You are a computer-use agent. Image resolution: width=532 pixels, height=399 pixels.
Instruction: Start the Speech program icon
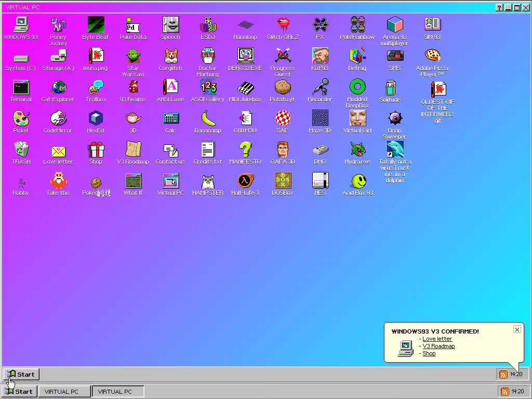(x=170, y=25)
